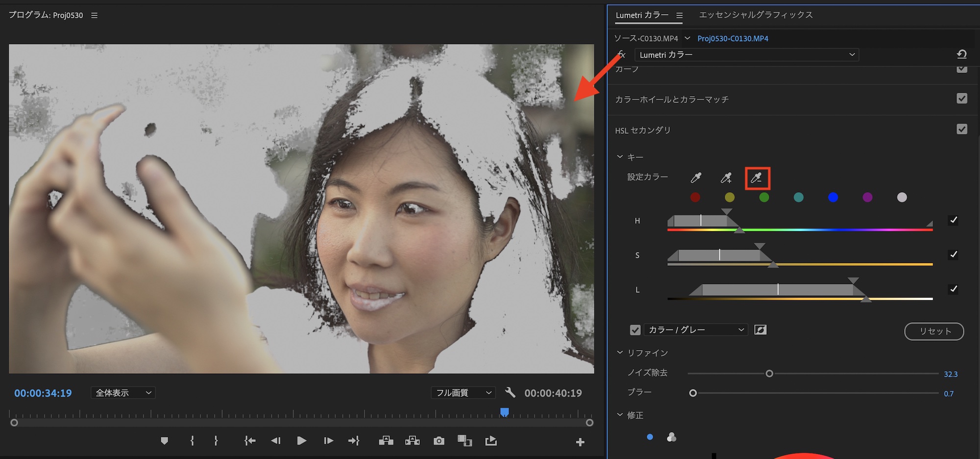Click the Lift edit button
This screenshot has height=459, width=980.
(x=386, y=441)
